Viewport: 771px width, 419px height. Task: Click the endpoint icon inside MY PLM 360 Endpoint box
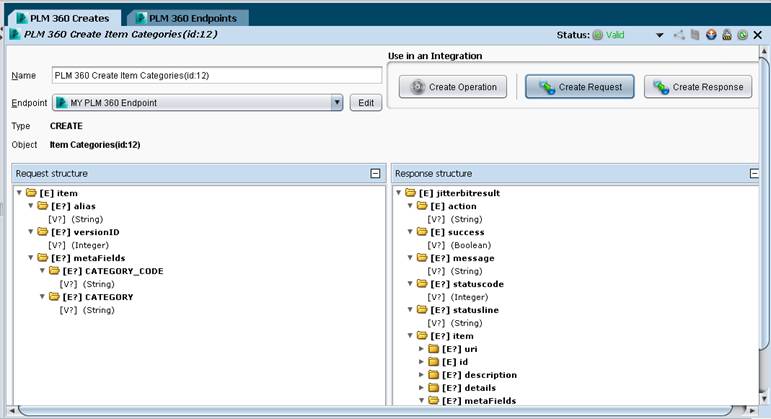61,103
